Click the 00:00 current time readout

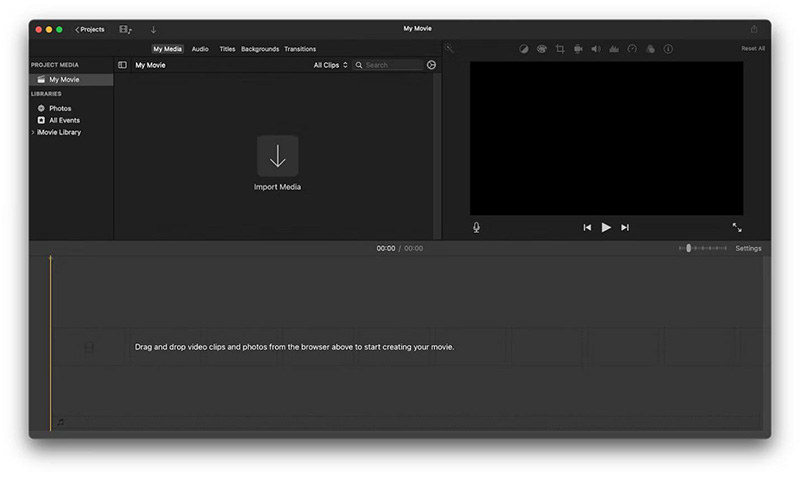386,248
